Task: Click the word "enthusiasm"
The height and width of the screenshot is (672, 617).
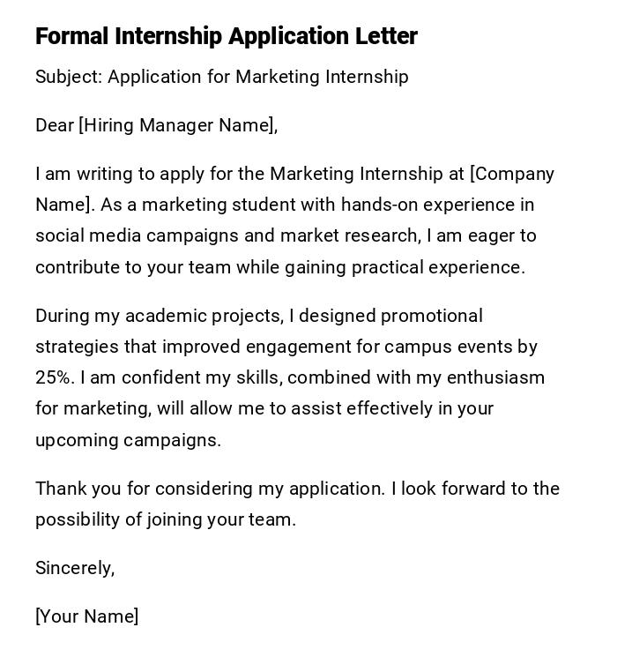Action: click(495, 377)
